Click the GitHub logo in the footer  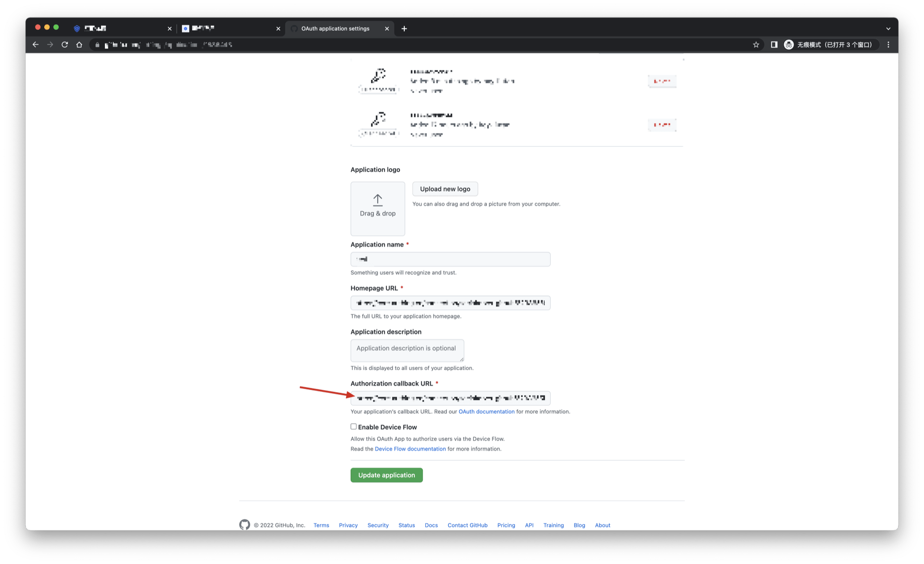244,525
